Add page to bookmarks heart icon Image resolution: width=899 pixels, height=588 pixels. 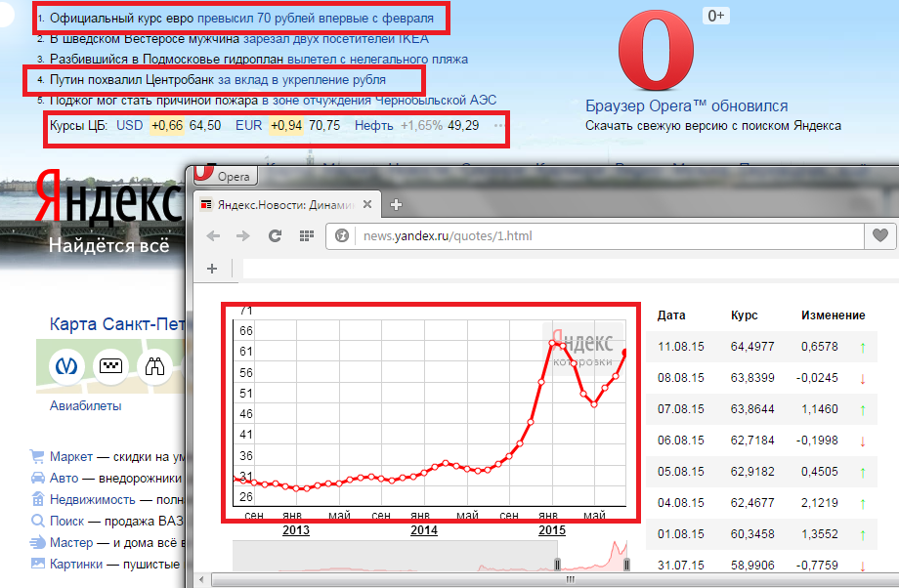(x=880, y=235)
